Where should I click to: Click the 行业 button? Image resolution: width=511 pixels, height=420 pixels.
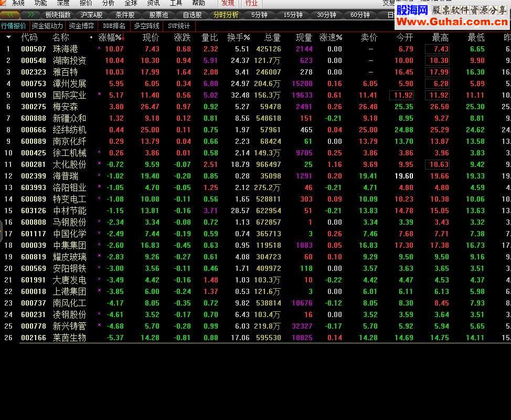[x=252, y=3]
